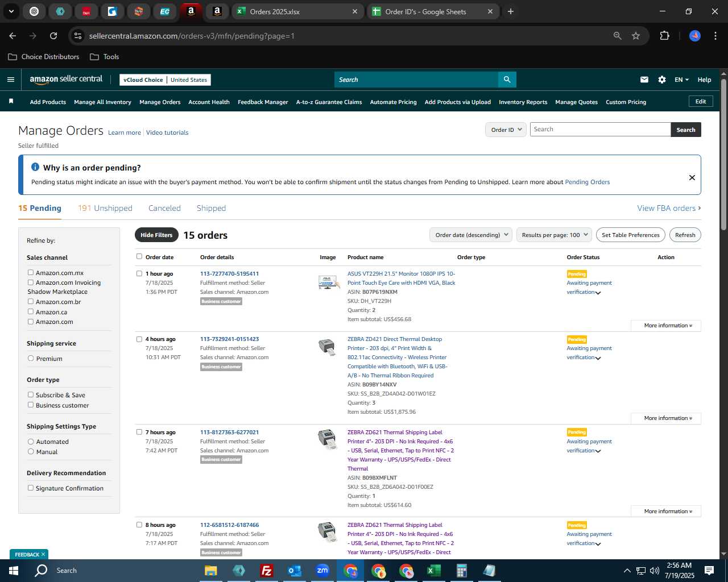This screenshot has height=582, width=728.
Task: Select order 113-7277470-5195411 checkbox
Action: pyautogui.click(x=139, y=273)
